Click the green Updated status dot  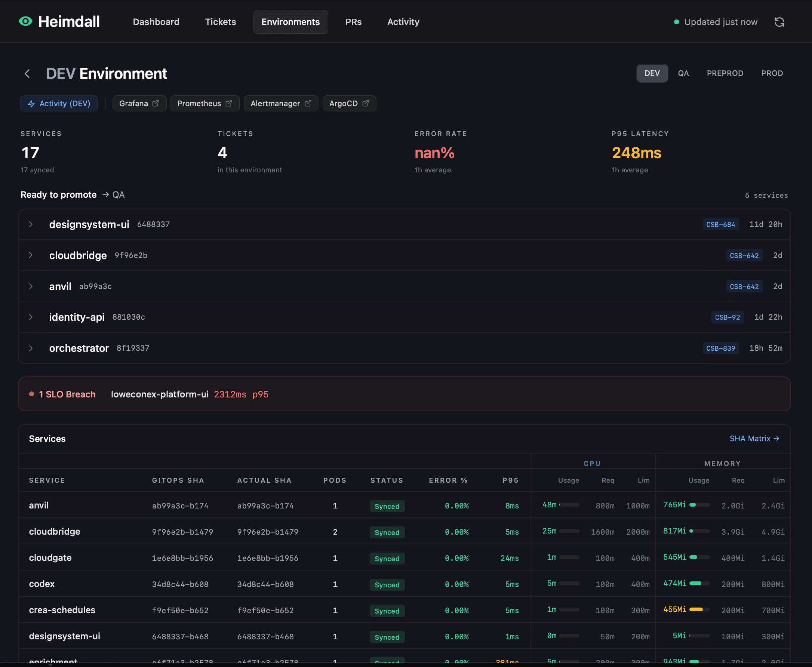676,22
